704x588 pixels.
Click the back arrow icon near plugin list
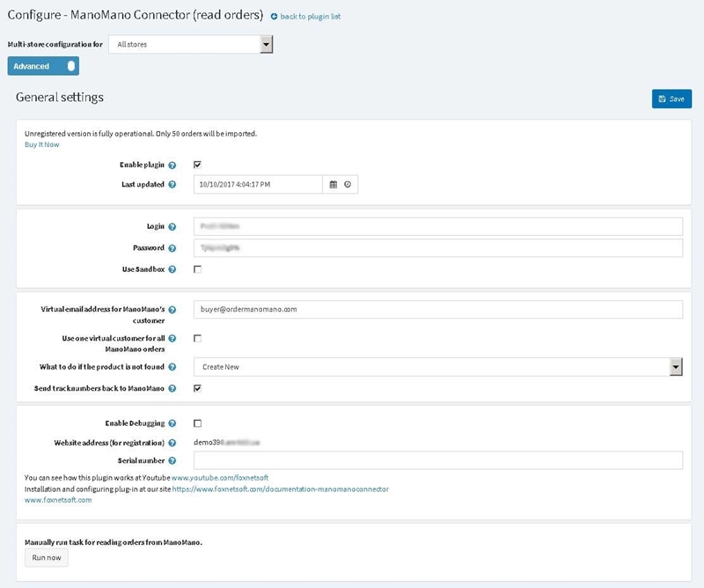point(274,17)
